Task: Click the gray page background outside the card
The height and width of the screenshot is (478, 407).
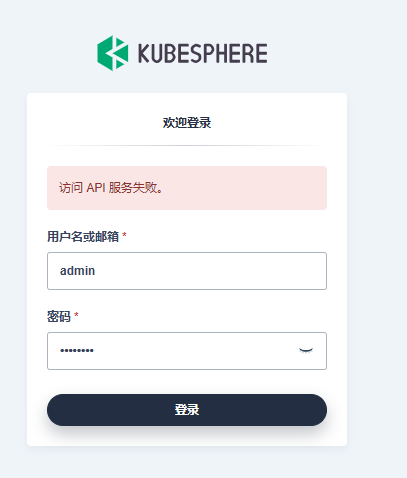Action: tap(377, 233)
